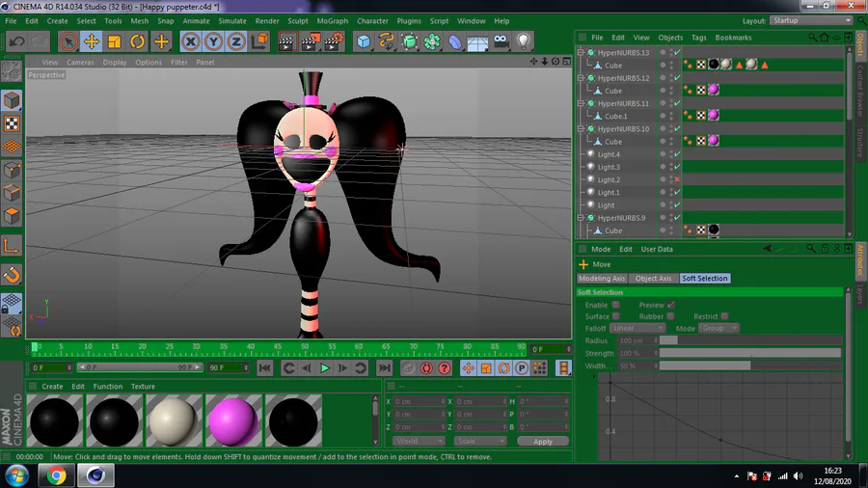
Task: Toggle the Enable soft selection checkbox
Action: pos(615,305)
